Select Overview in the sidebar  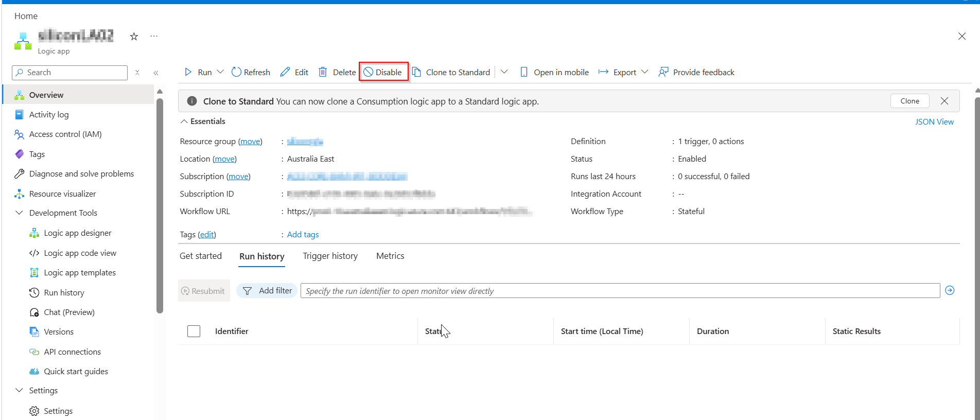coord(79,95)
